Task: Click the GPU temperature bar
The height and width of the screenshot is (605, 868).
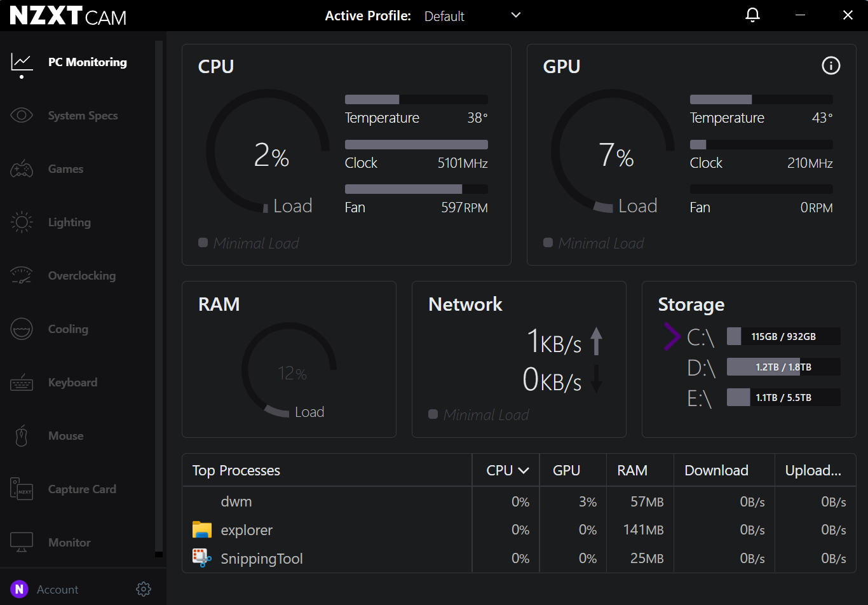Action: pos(761,99)
